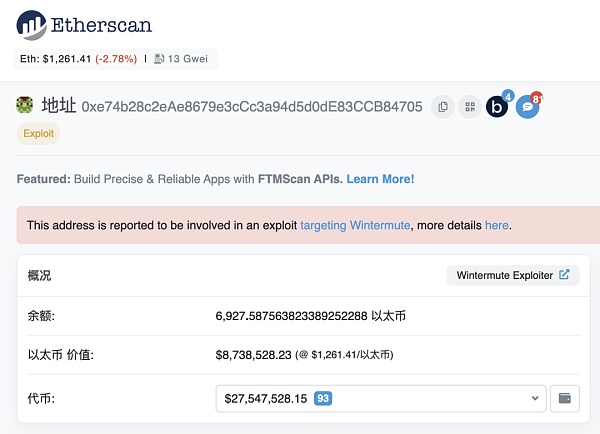Open the Blockscan 'b' icon
Image resolution: width=600 pixels, height=434 pixels.
[497, 106]
